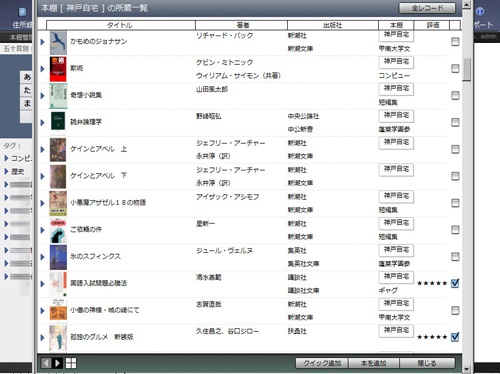Open the 奇想小説集 cover thumbnail
The image size is (500, 374).
pyautogui.click(x=58, y=96)
